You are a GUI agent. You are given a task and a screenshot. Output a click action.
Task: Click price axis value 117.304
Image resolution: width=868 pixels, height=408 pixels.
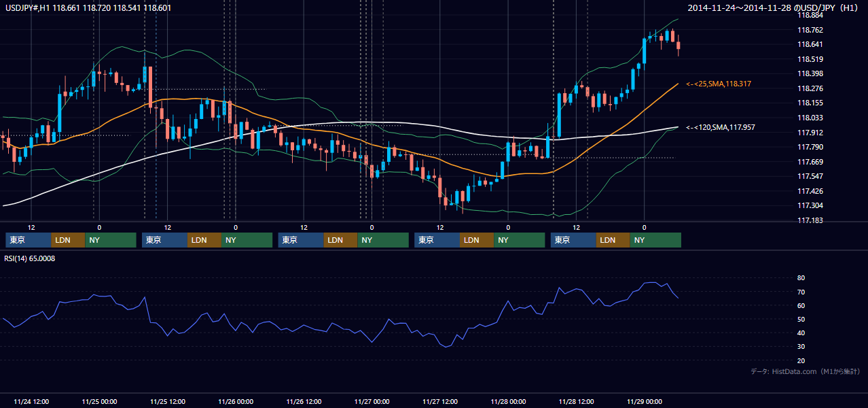[x=810, y=205]
